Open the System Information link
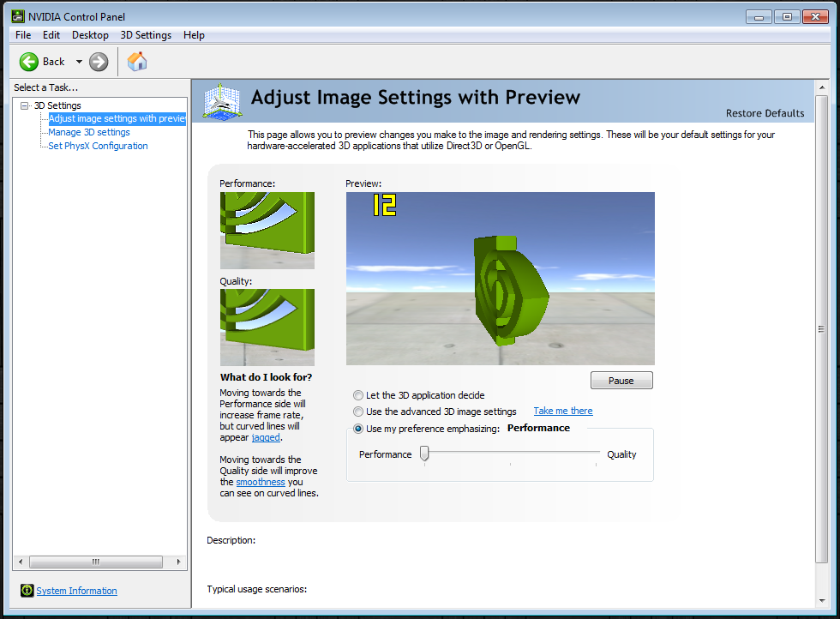 pyautogui.click(x=76, y=591)
